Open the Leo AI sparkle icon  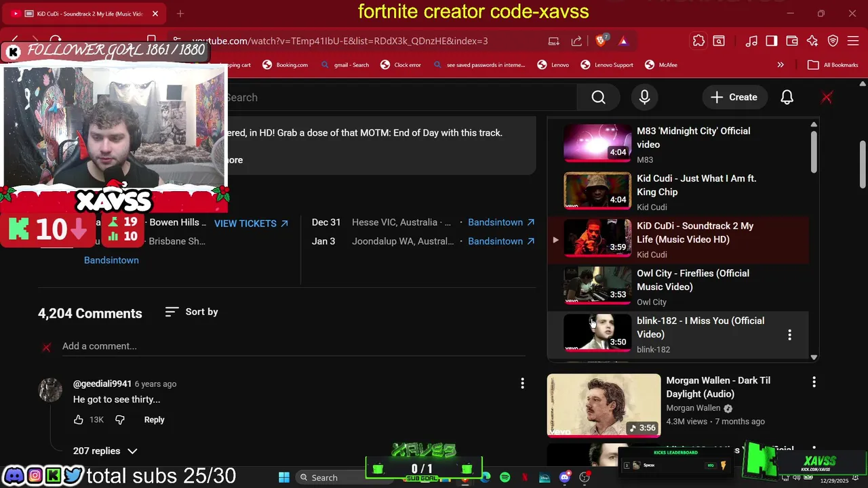(812, 41)
